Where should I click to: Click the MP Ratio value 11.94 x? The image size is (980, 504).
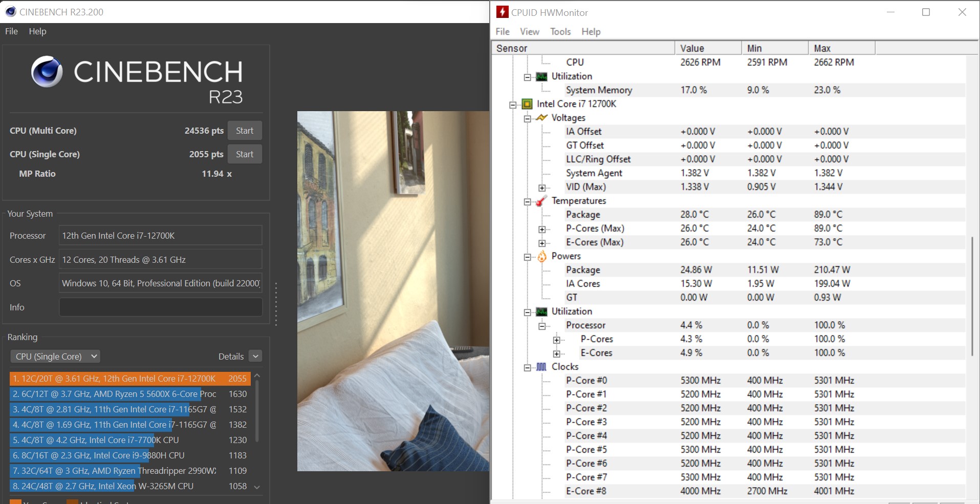pyautogui.click(x=217, y=174)
